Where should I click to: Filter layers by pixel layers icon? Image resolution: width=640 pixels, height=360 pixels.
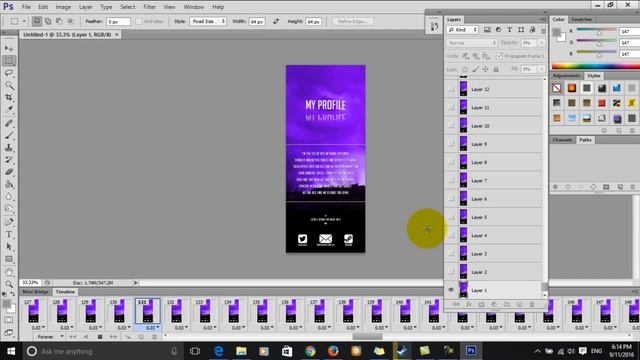point(487,30)
